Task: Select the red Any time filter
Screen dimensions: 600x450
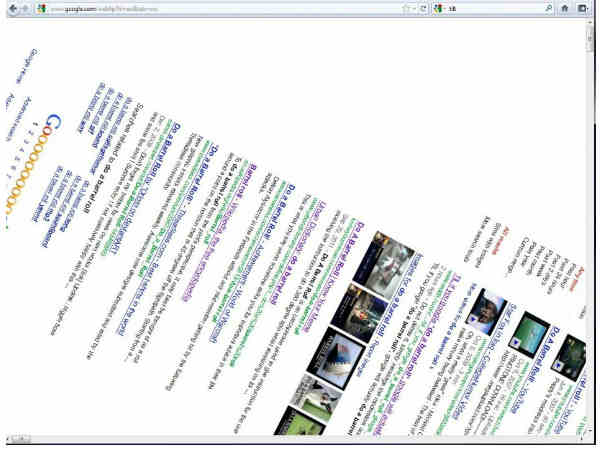Action: pyautogui.click(x=577, y=279)
